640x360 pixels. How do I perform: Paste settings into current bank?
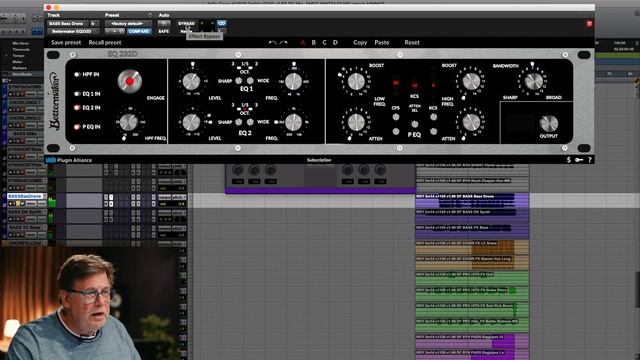[382, 42]
